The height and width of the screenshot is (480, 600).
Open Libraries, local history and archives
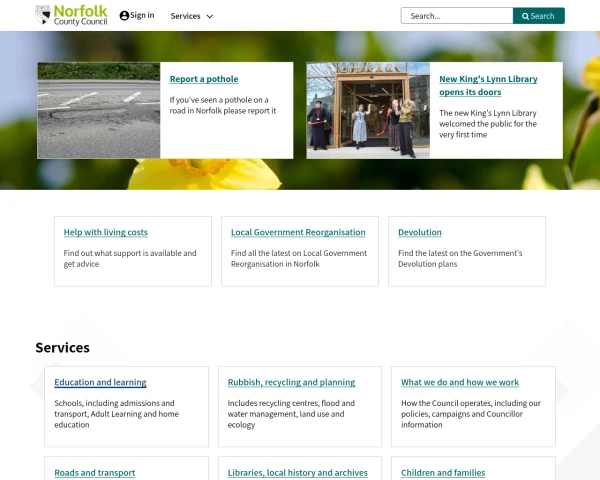tap(298, 472)
